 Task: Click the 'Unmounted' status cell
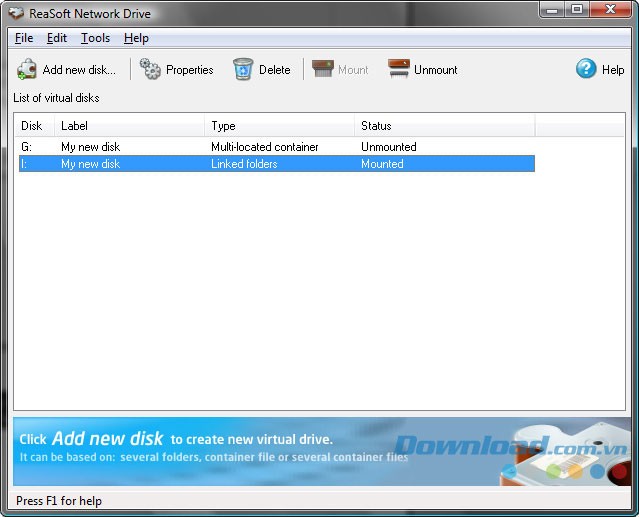click(389, 147)
